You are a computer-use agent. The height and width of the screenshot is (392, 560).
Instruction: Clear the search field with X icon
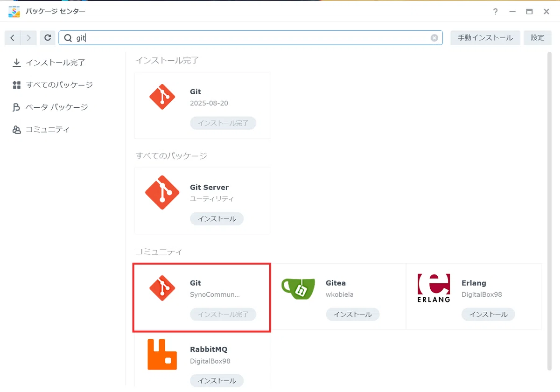tap(434, 38)
